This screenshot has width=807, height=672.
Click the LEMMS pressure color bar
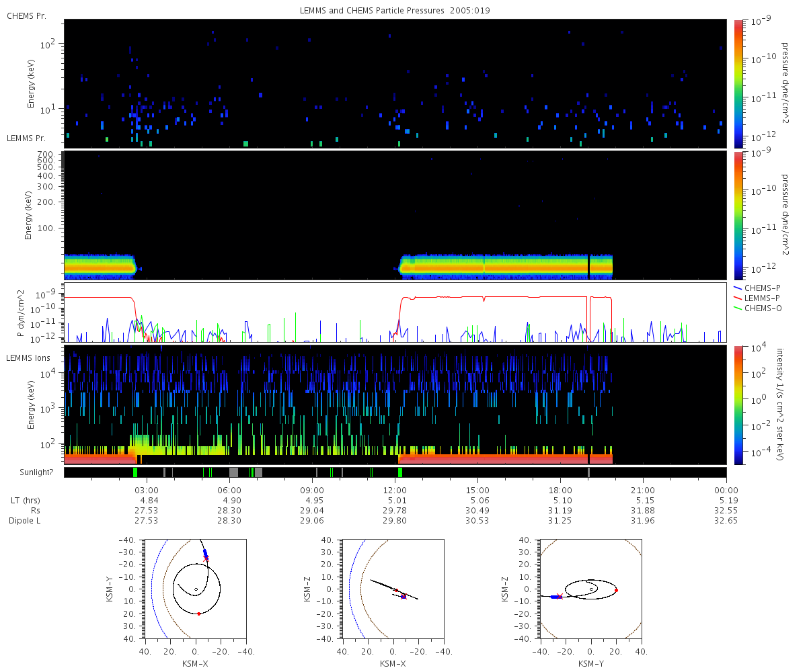[x=738, y=215]
